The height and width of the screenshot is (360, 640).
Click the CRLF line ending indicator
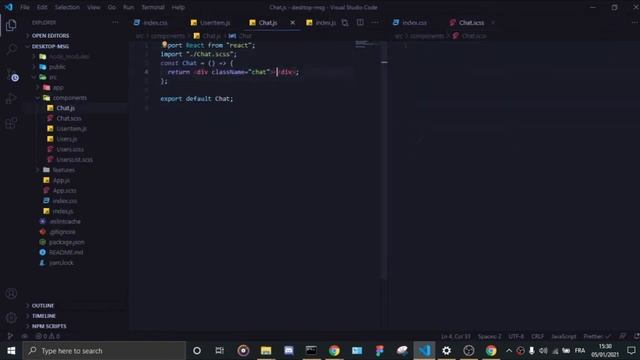pyautogui.click(x=537, y=336)
